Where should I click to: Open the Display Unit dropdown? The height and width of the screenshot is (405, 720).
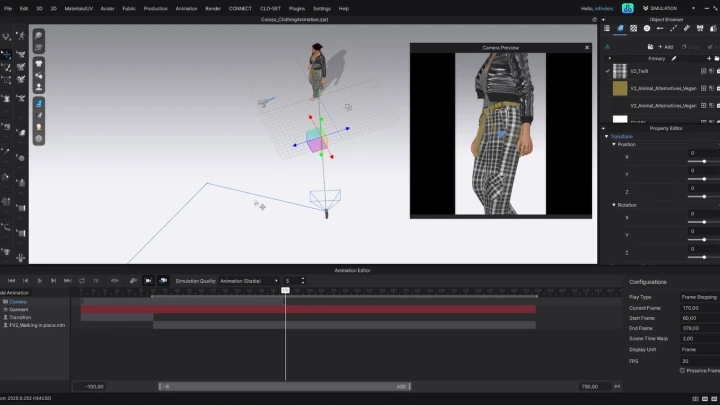(x=699, y=349)
